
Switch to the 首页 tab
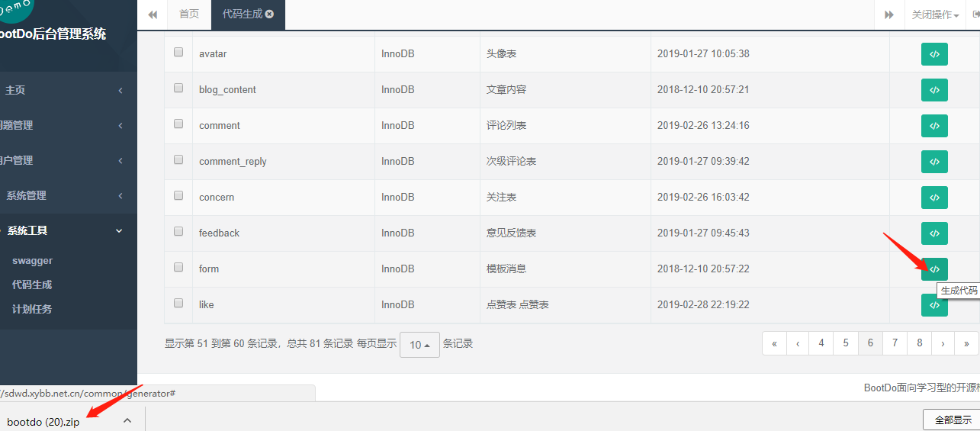[189, 14]
